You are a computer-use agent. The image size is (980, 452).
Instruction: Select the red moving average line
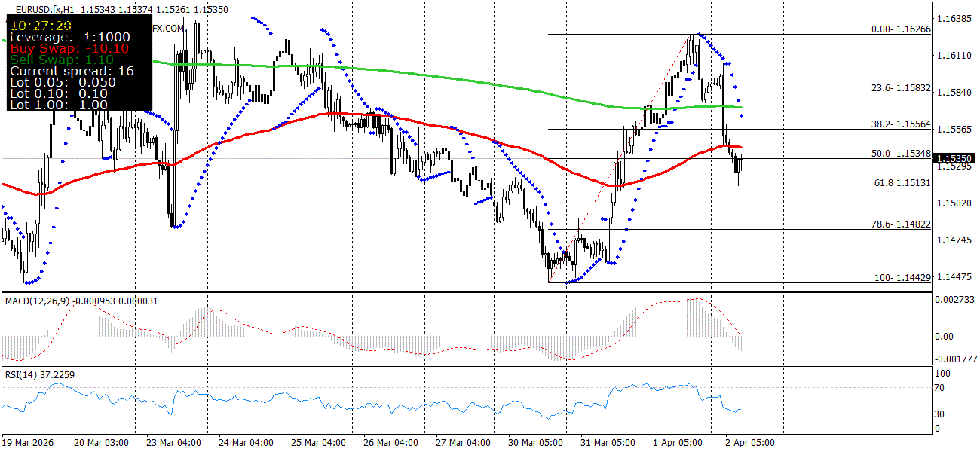coord(339,115)
